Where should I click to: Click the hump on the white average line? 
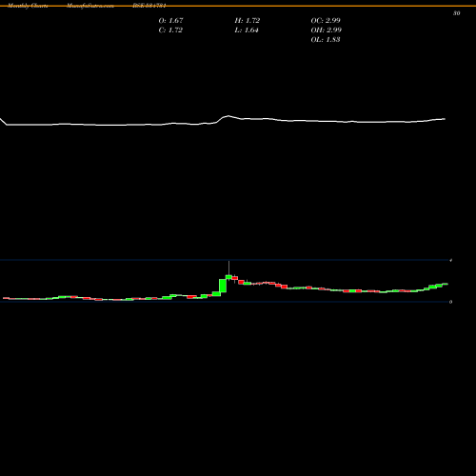pos(228,116)
